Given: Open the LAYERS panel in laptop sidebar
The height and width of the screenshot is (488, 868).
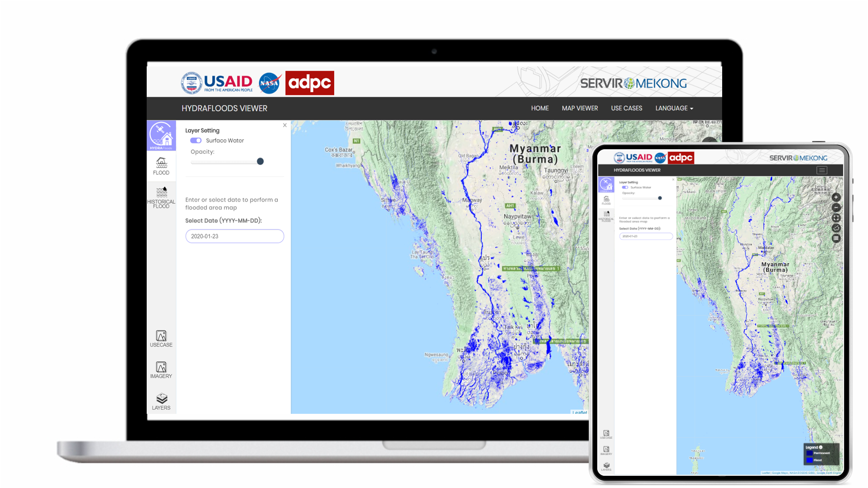Looking at the screenshot, I should point(161,401).
